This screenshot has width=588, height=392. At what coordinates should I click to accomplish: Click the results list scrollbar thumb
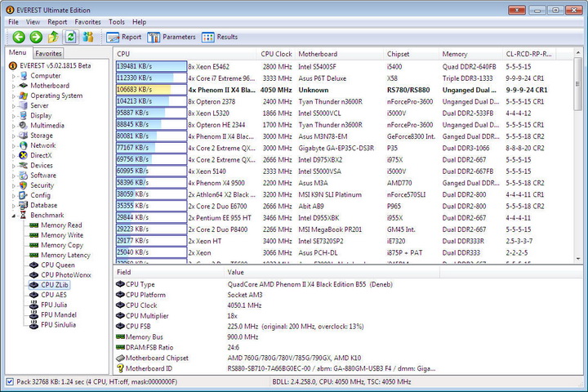point(578,83)
